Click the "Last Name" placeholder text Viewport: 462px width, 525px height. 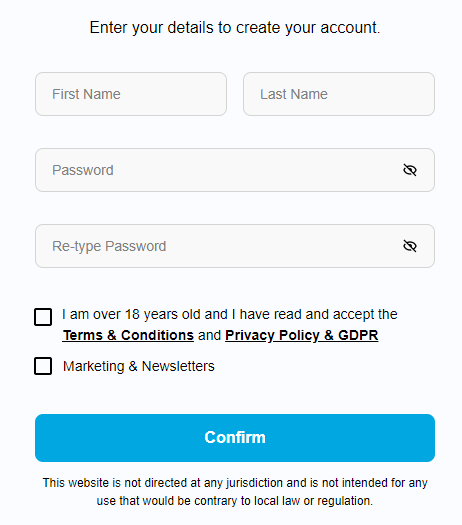point(294,94)
